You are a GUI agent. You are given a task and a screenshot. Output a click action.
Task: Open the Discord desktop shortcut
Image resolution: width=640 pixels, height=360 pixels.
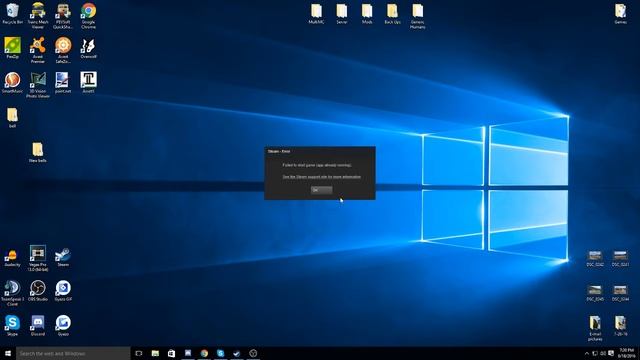tap(38, 325)
